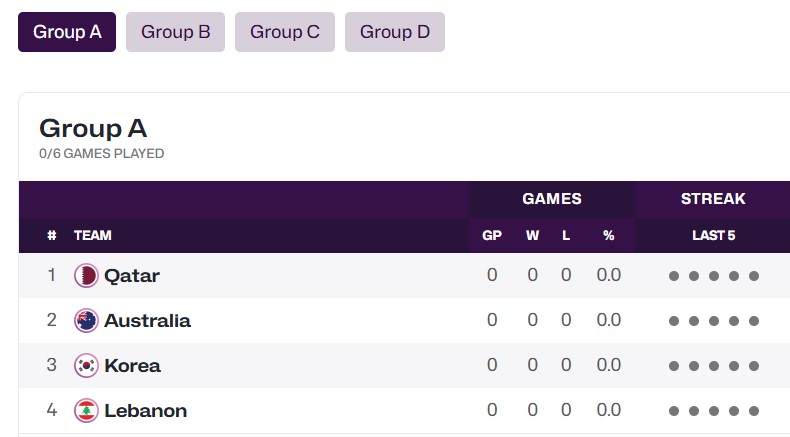790x437 pixels.
Task: Click the % column header
Action: 609,235
